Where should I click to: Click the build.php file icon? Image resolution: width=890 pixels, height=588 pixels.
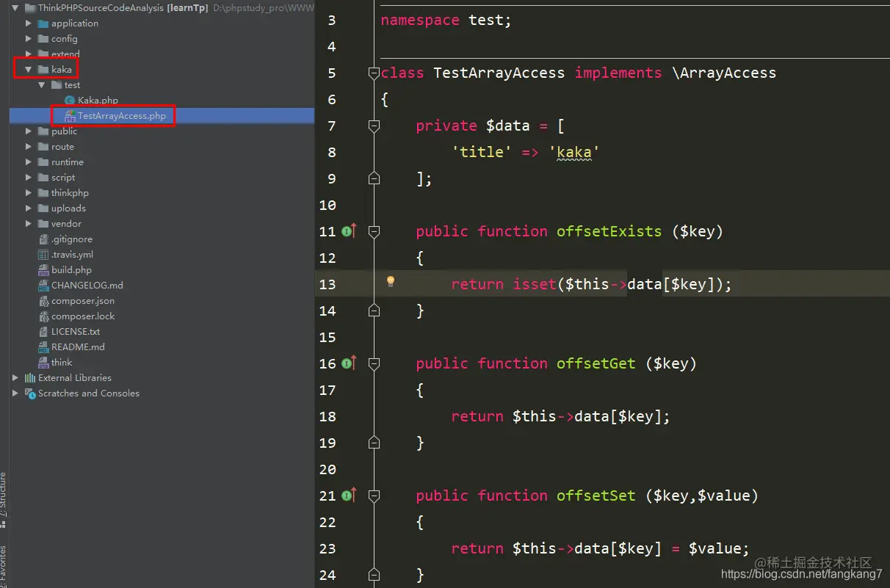pos(43,270)
